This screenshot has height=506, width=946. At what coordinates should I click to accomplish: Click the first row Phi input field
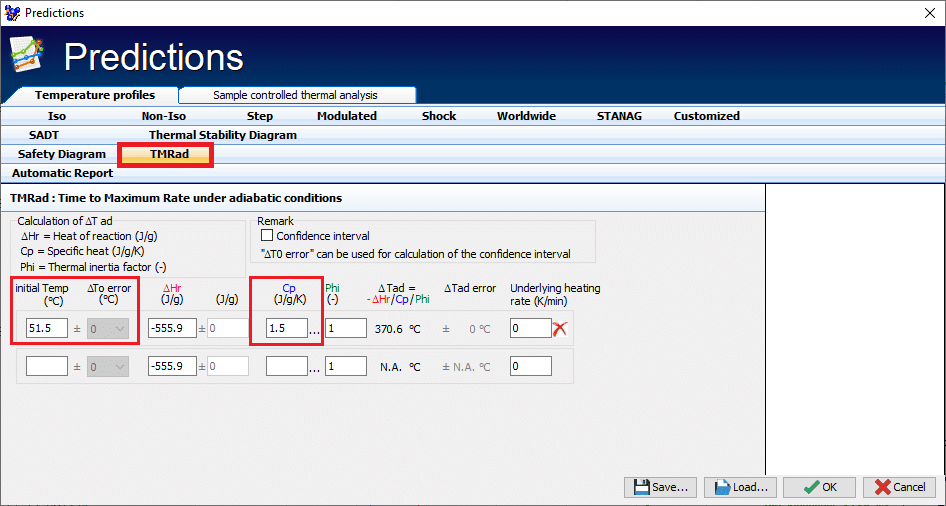click(x=346, y=328)
